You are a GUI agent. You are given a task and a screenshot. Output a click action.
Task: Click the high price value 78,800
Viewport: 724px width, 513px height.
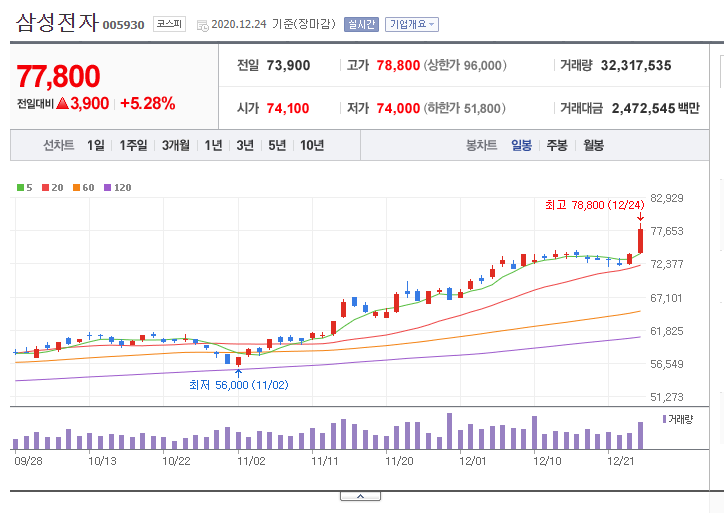(398, 66)
